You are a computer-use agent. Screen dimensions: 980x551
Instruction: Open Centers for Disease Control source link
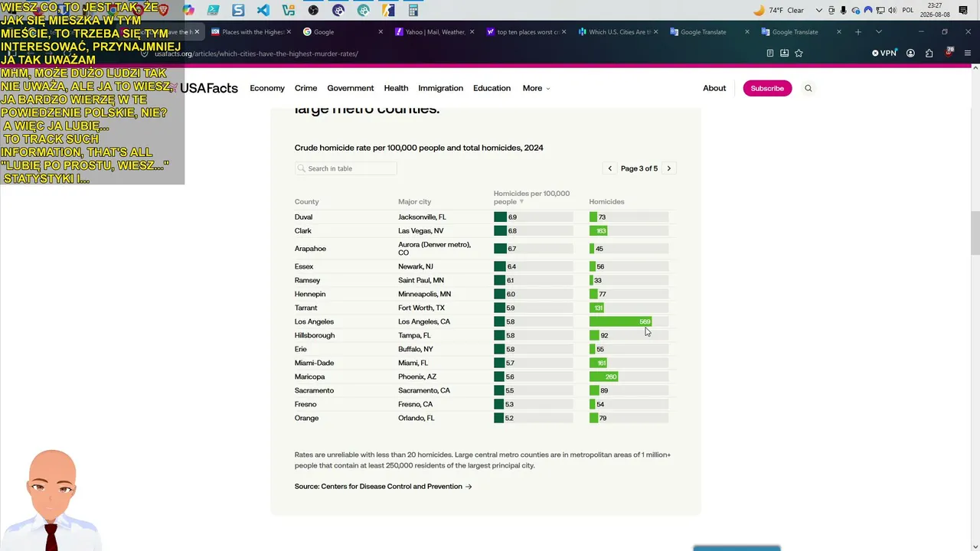pos(383,487)
